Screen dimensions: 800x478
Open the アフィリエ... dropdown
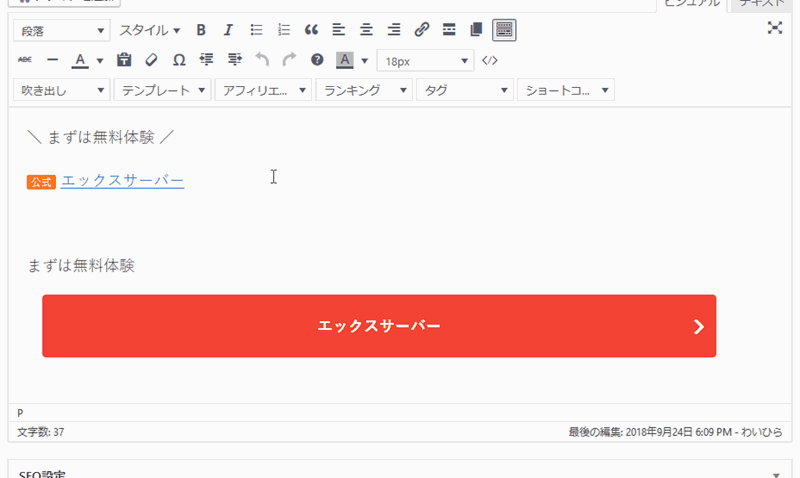tap(263, 90)
